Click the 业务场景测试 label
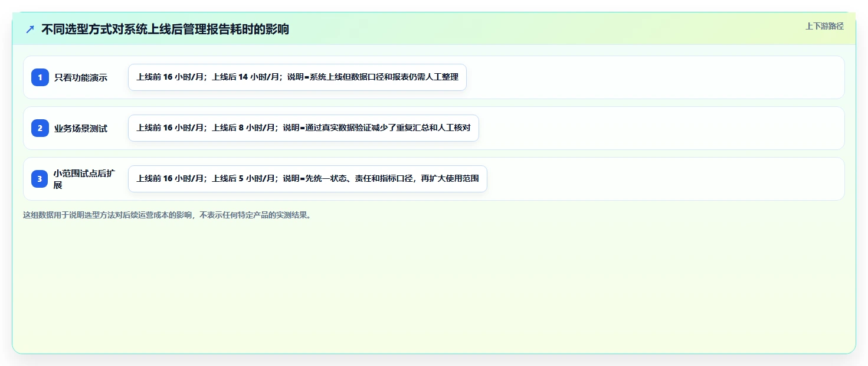Image resolution: width=868 pixels, height=366 pixels. point(81,128)
